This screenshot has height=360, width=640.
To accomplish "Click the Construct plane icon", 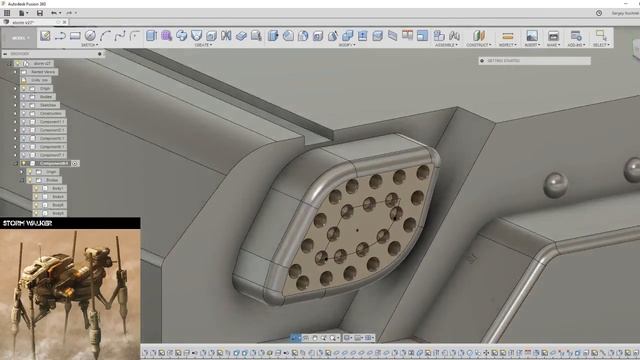I will 479,36.
